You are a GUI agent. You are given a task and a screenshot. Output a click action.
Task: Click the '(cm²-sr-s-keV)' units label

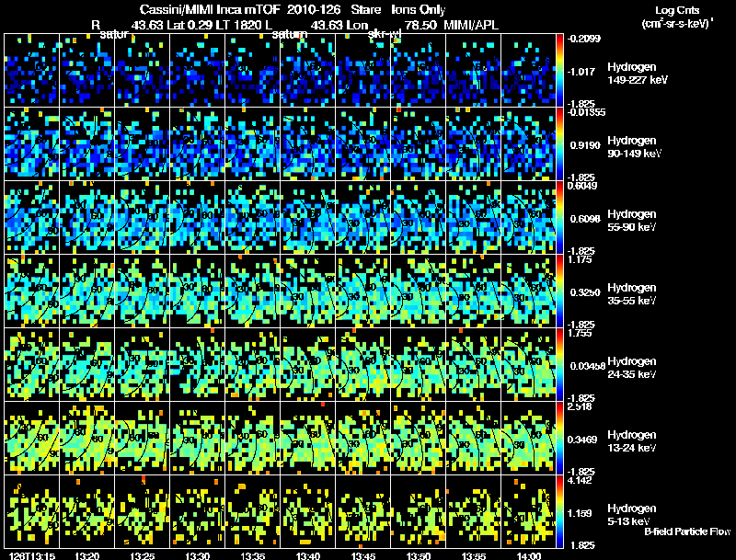pyautogui.click(x=676, y=24)
